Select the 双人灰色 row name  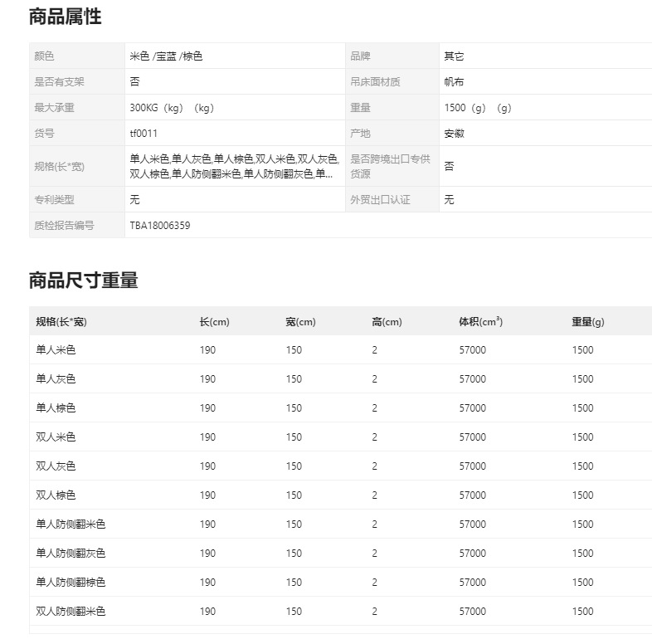click(56, 466)
